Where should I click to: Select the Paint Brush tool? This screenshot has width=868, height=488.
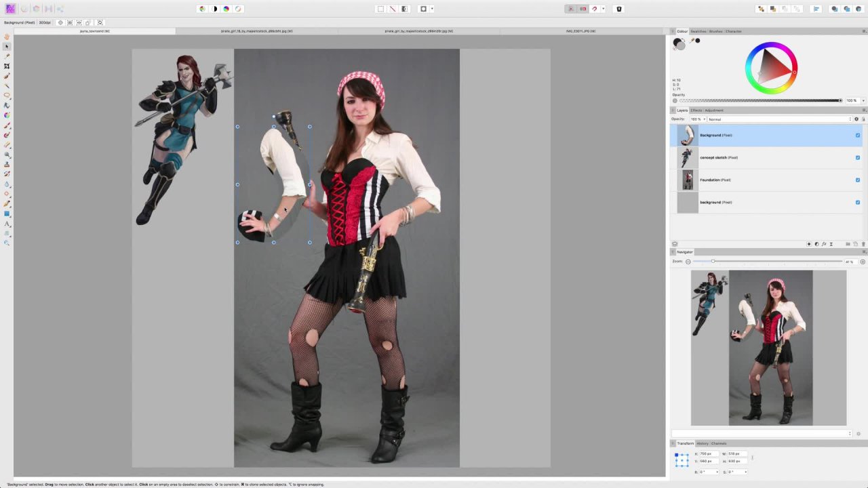tap(7, 125)
